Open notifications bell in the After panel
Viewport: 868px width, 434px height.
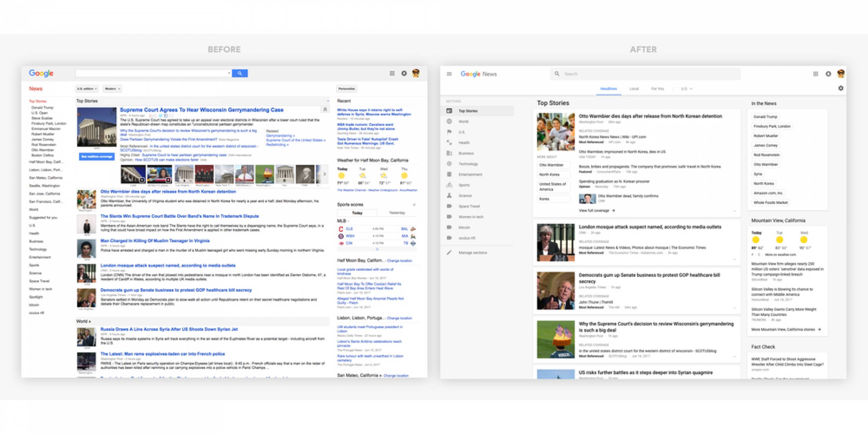pos(828,74)
